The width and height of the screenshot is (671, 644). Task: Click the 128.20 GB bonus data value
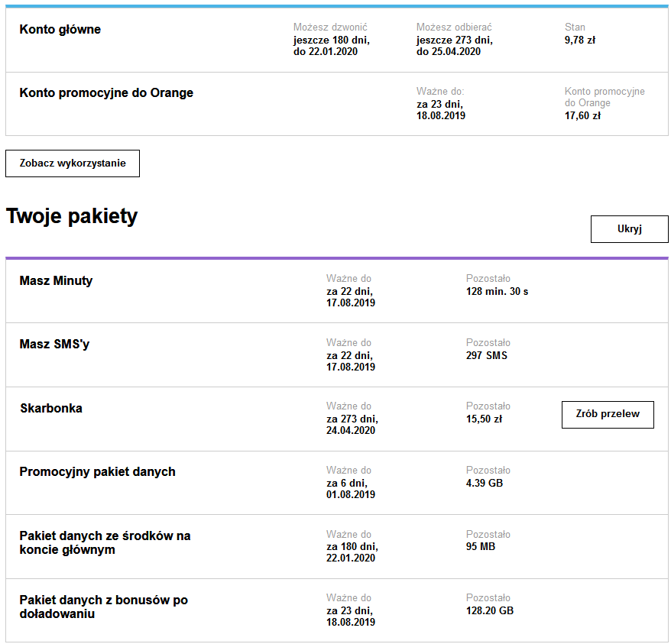[490, 610]
